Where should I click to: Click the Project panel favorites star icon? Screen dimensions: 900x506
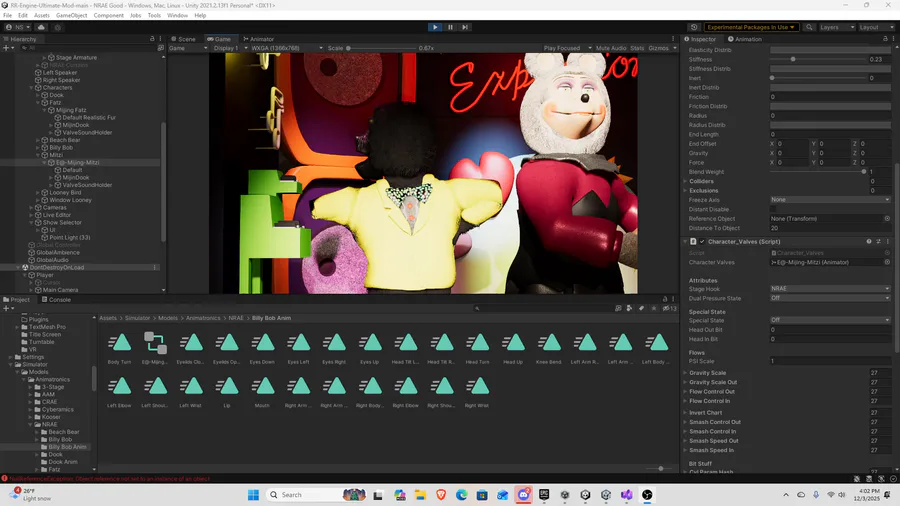[654, 308]
